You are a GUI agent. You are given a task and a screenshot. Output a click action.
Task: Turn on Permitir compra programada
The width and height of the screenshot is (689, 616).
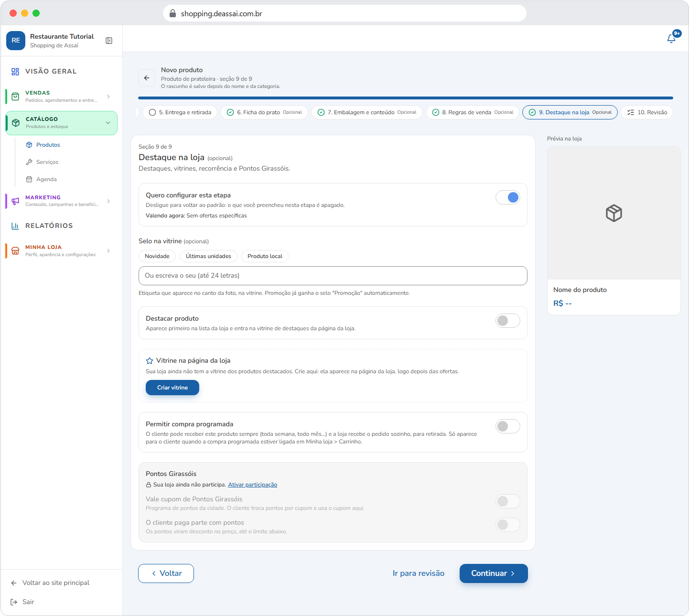(507, 426)
